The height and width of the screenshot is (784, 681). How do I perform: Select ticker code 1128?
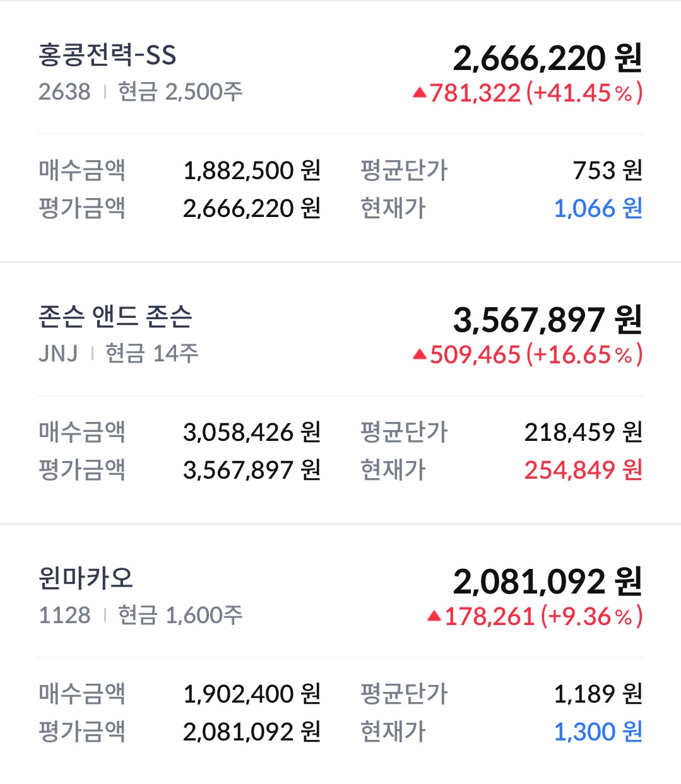(64, 615)
